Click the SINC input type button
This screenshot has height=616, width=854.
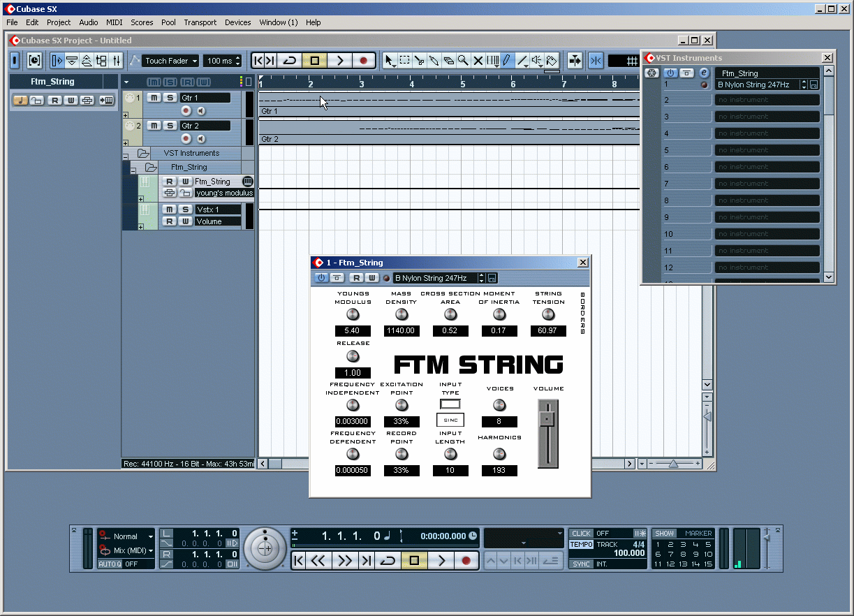[450, 420]
